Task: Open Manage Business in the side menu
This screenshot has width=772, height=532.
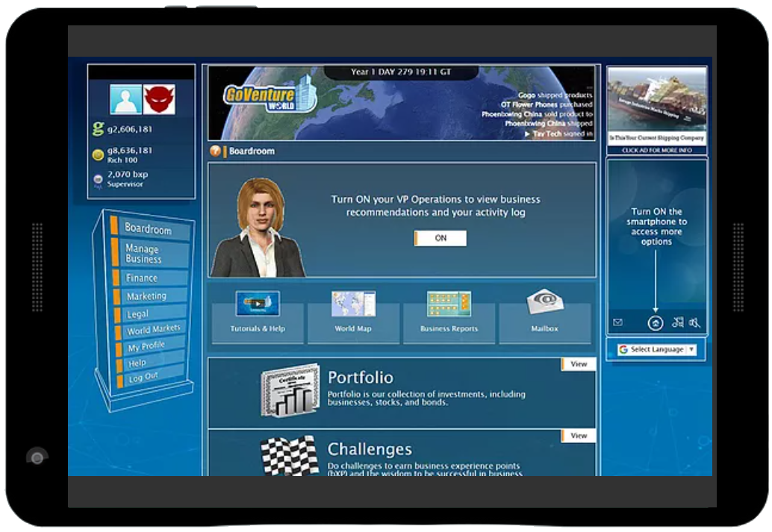Action: pos(149,254)
